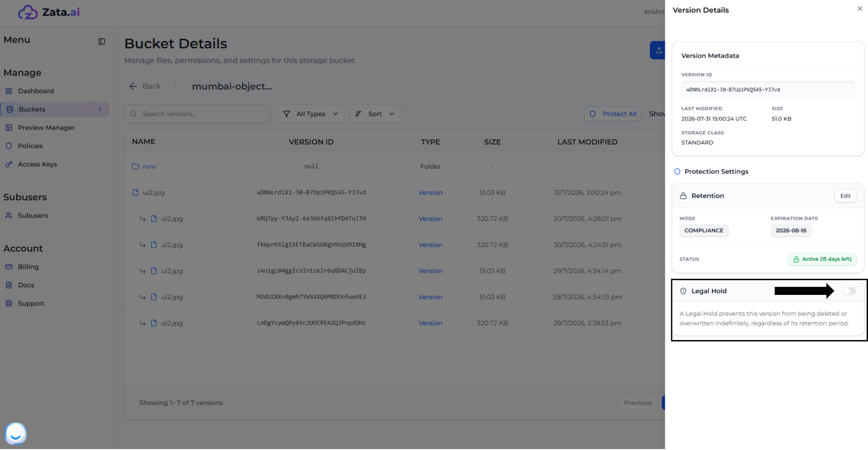Click the Active (15 days left) status badge
This screenshot has height=450, width=868.
(822, 259)
